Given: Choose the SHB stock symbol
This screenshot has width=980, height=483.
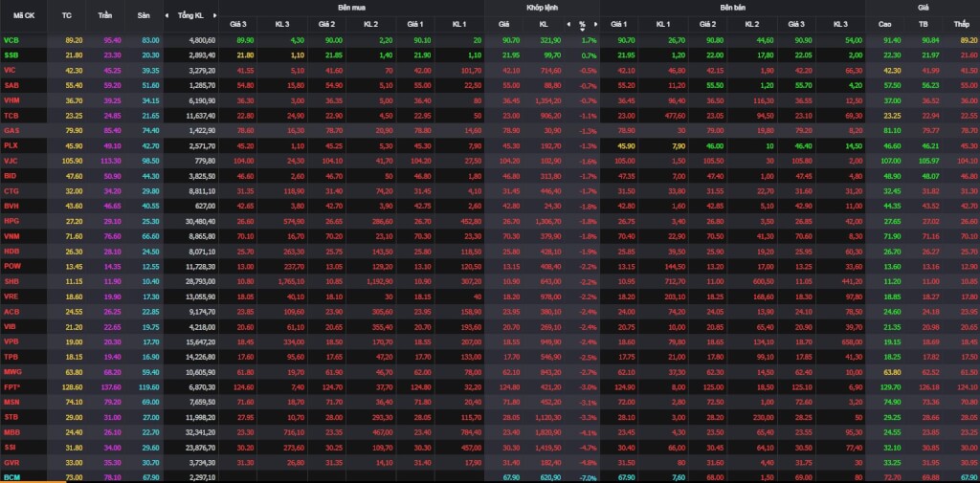Looking at the screenshot, I should coord(11,282).
